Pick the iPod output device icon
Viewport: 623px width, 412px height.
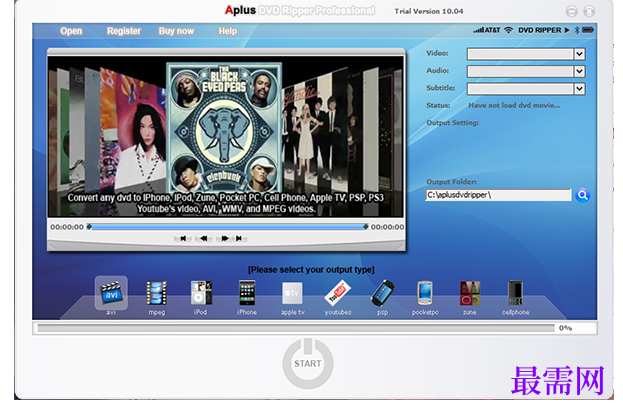[201, 293]
